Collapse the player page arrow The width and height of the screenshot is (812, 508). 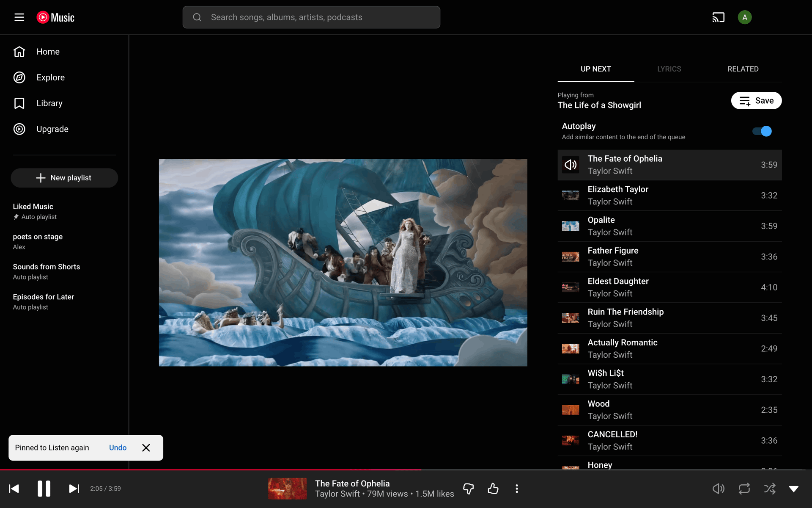pyautogui.click(x=794, y=489)
